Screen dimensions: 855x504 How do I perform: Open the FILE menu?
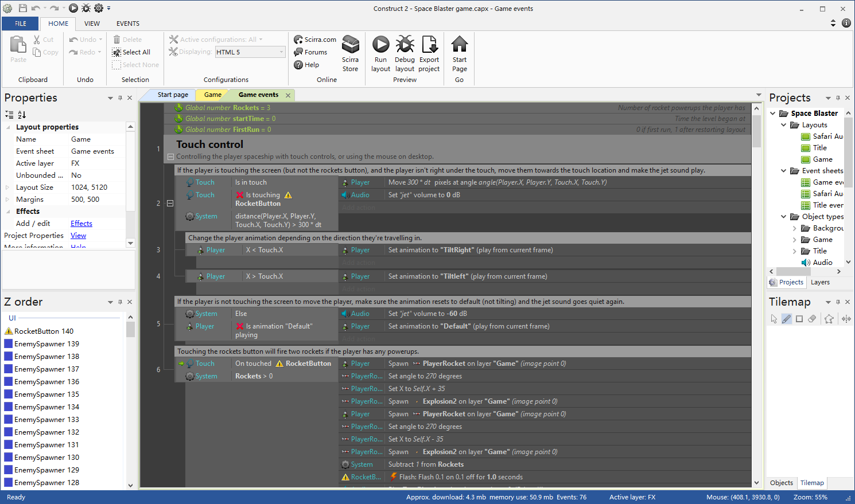pos(21,24)
